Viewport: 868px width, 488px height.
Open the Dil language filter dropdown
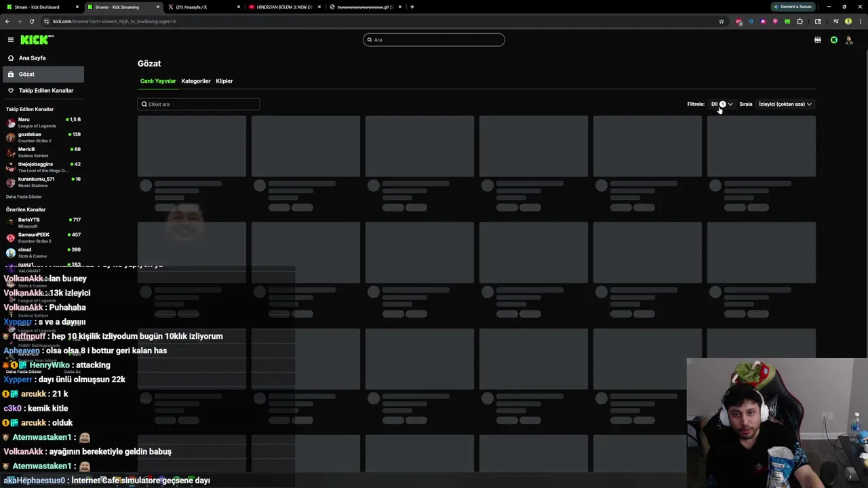coord(722,104)
